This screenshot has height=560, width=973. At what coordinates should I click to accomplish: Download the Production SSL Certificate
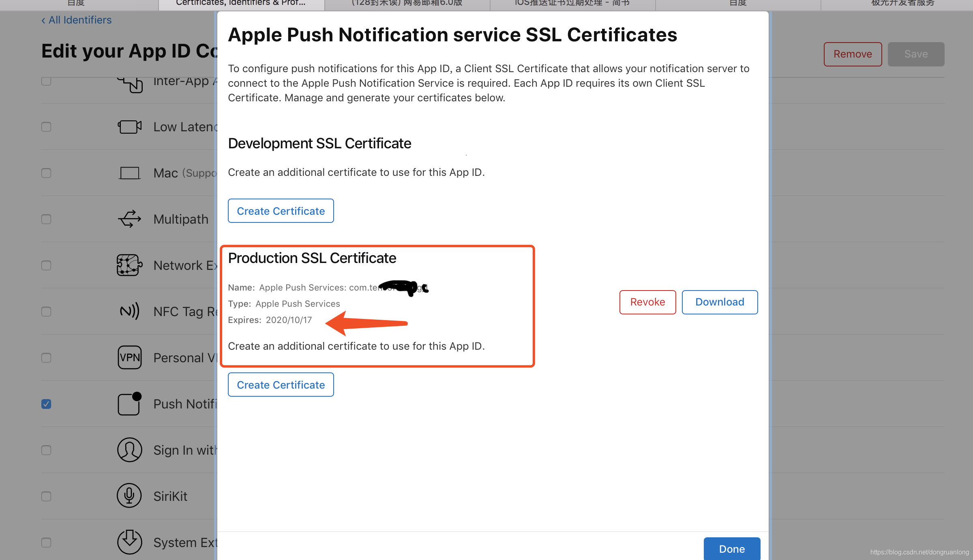720,302
